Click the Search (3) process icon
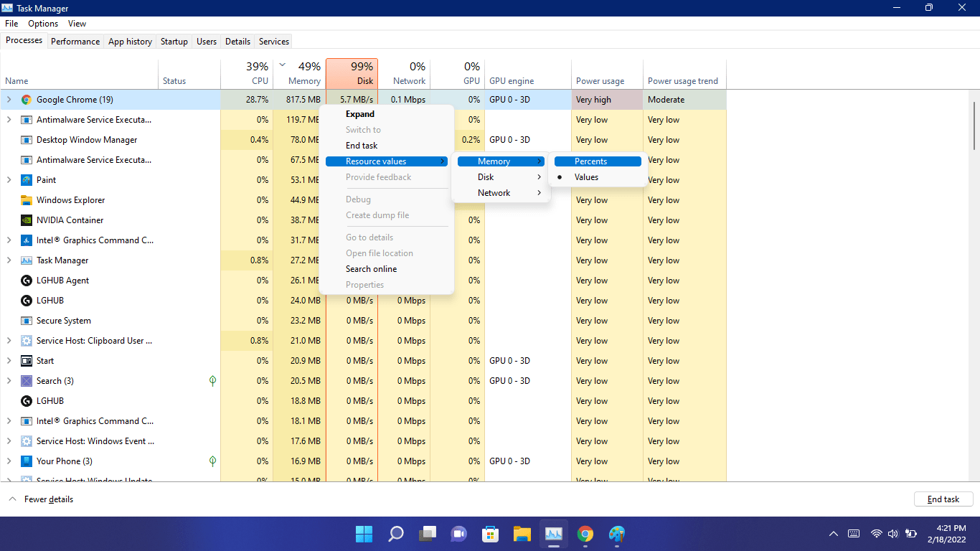Screen dimensions: 980x551 point(27,381)
